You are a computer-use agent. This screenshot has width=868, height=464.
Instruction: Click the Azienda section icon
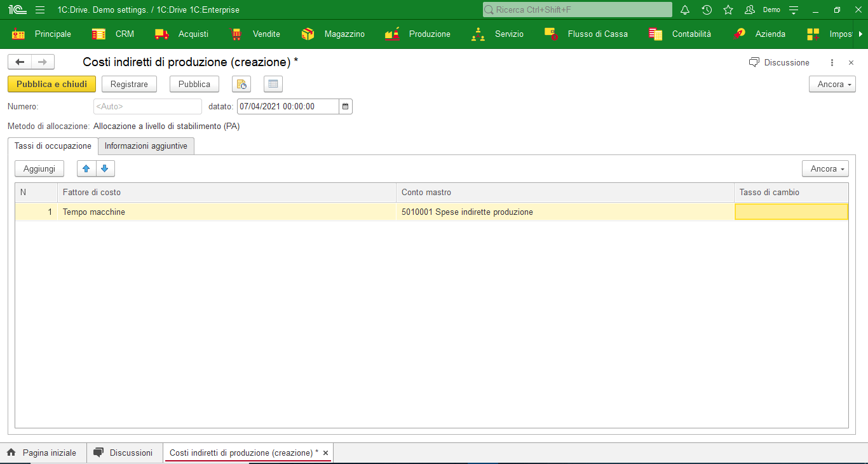pos(738,34)
